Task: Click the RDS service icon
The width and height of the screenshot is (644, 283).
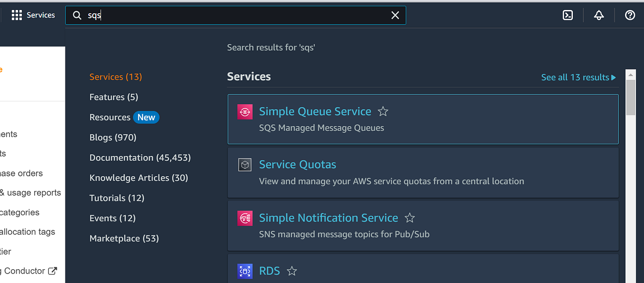Action: [245, 271]
